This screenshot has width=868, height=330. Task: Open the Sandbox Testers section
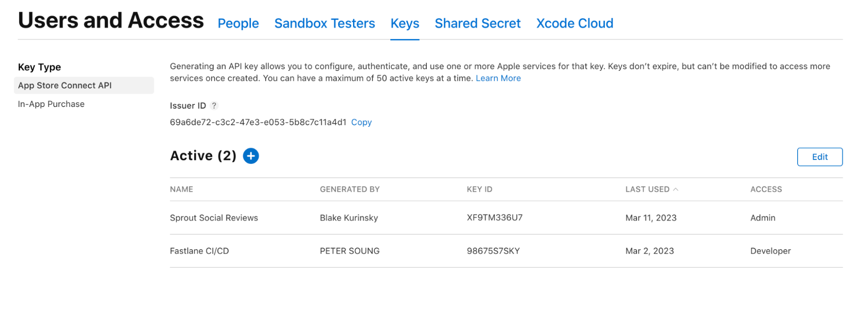pos(324,23)
